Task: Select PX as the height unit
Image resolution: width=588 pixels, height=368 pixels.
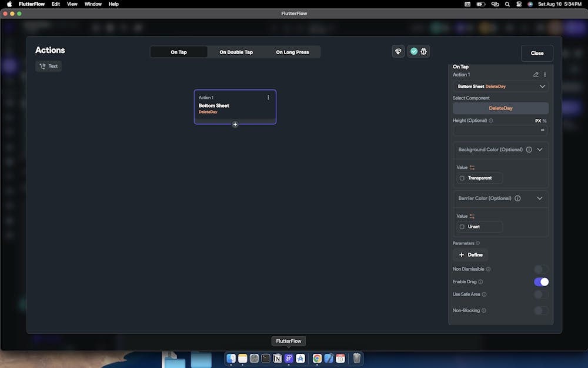Action: tap(538, 121)
